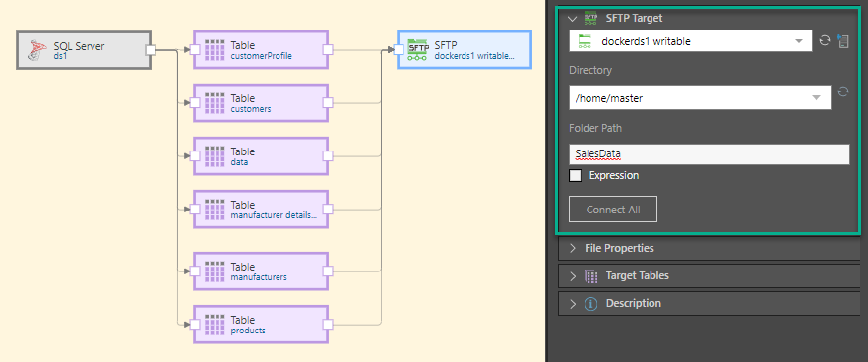Screen dimensions: 868x362
Task: Click the SQL Server ds1 node icon
Action: click(x=37, y=50)
